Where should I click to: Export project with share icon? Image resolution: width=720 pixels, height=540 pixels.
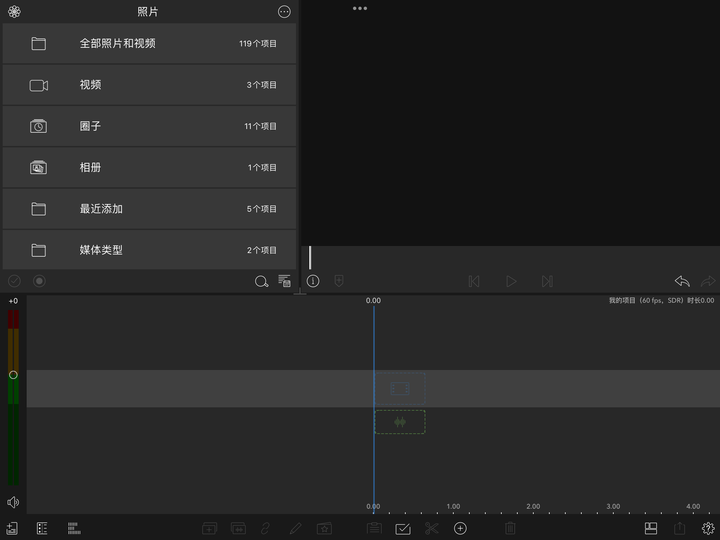[x=680, y=528]
